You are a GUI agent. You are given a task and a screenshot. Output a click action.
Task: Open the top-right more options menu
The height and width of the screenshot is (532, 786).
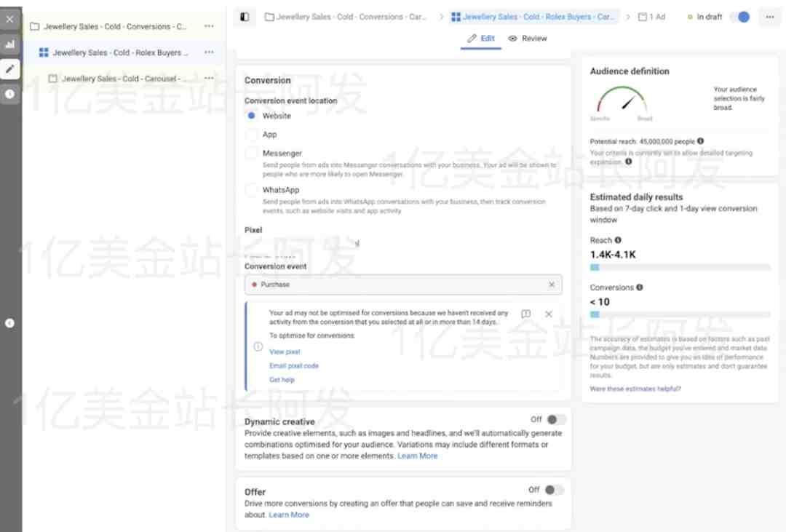[769, 17]
